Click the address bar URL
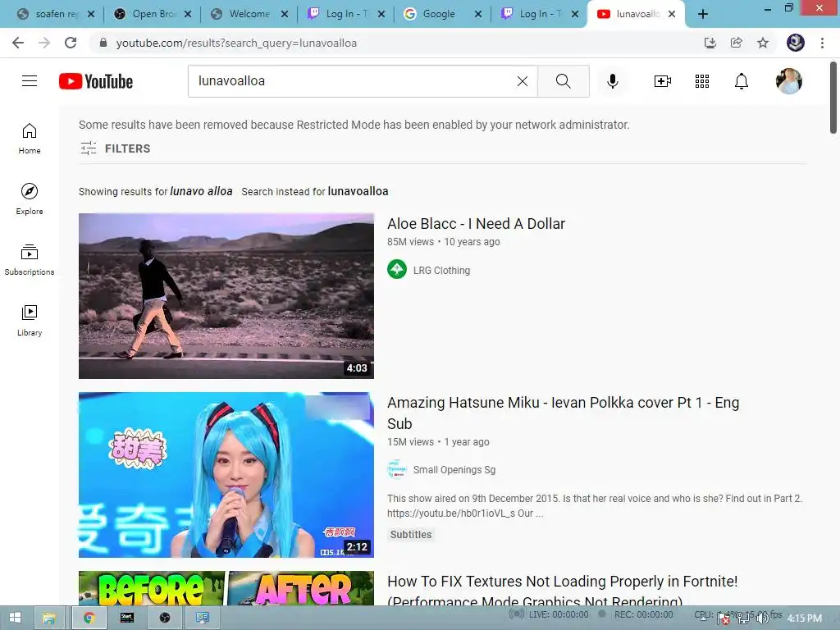The image size is (840, 630). point(236,43)
